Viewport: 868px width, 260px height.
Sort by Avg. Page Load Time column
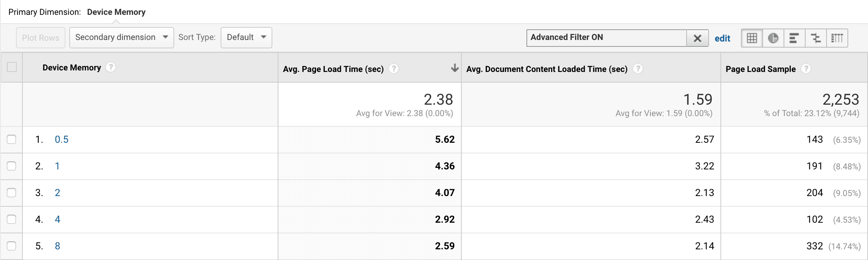click(x=333, y=69)
